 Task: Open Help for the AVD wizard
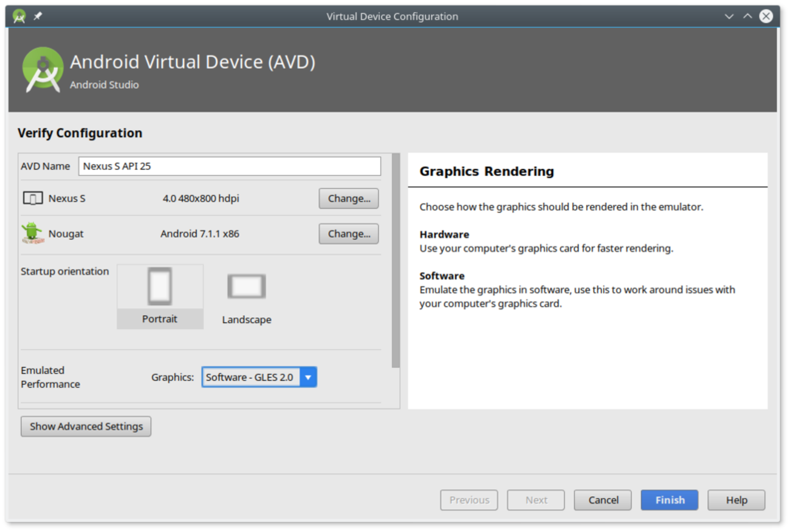(737, 500)
